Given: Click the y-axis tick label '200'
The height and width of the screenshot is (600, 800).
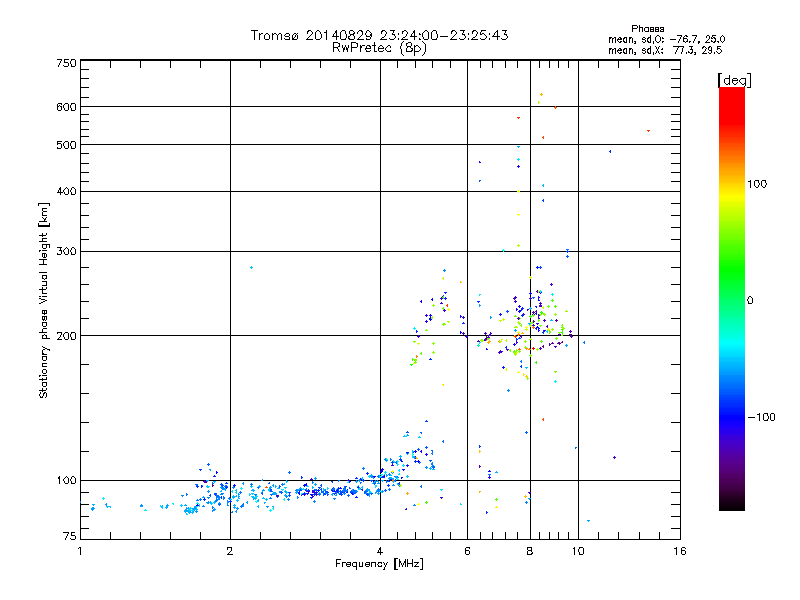Looking at the screenshot, I should pos(66,336).
